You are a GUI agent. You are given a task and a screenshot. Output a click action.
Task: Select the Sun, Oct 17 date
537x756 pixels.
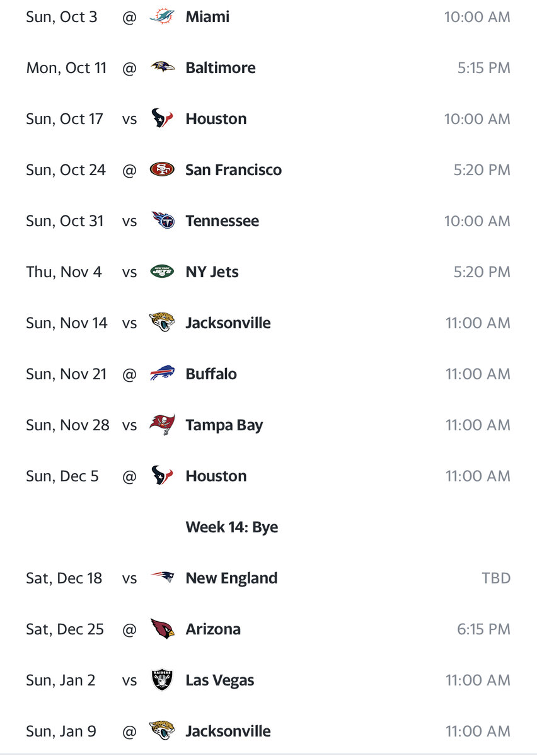(x=64, y=119)
